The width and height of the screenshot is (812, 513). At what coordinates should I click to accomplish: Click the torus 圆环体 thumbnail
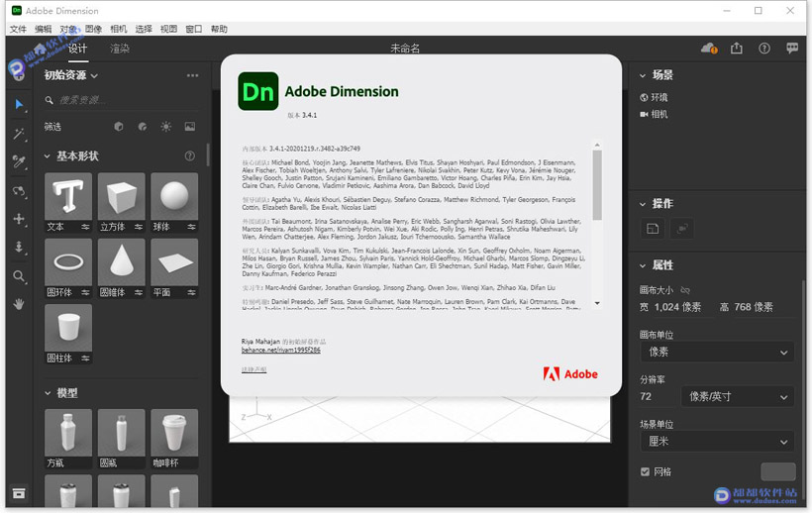(68, 262)
